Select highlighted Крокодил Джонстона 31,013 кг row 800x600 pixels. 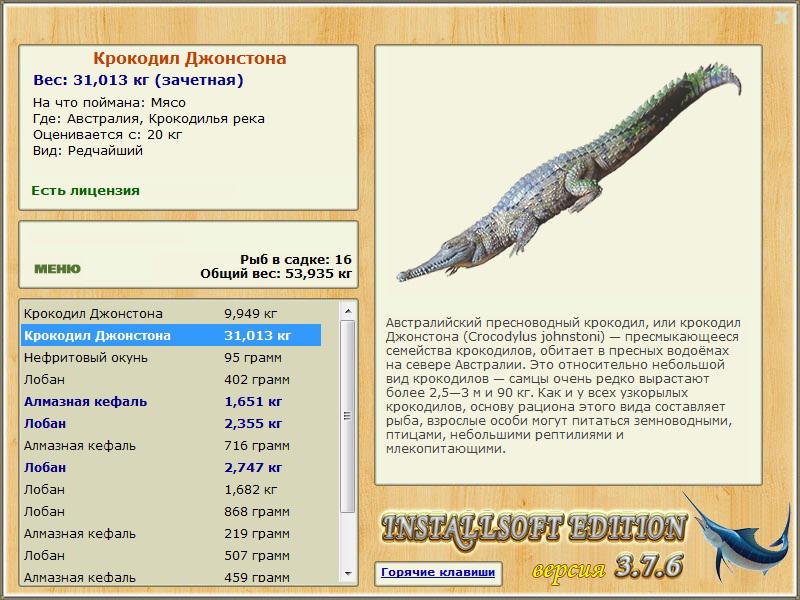click(171, 335)
